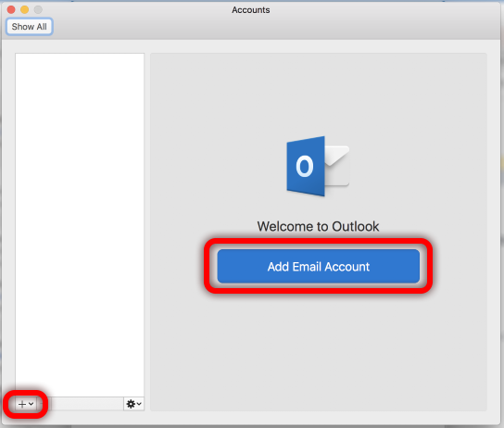Click the Show All button

click(30, 27)
